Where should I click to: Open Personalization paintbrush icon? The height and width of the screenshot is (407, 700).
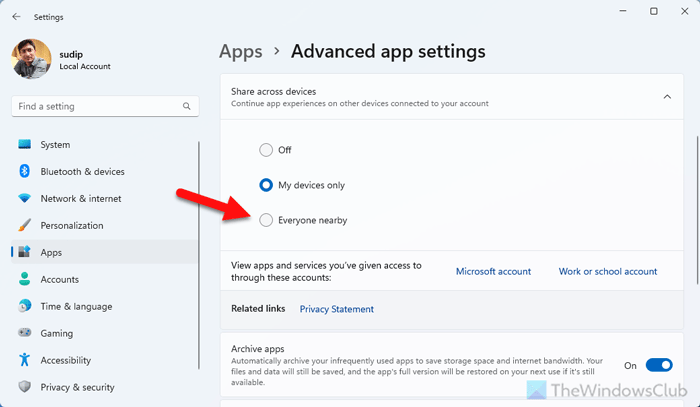(25, 226)
